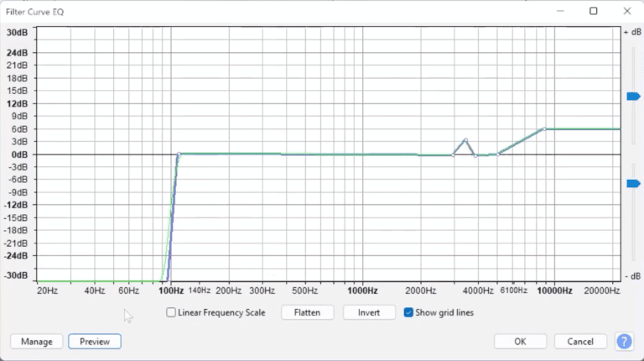Enable Linear Frequency Scale checkbox
644x361 pixels.
[x=171, y=312]
